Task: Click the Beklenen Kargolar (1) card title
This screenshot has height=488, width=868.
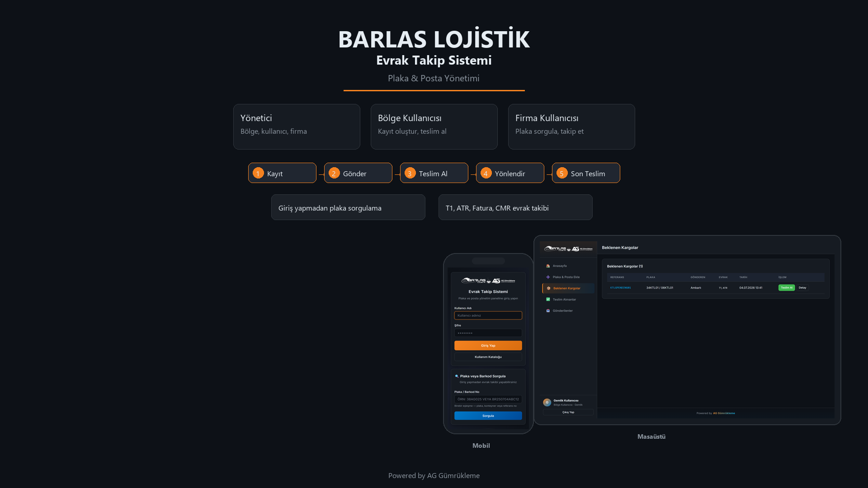Action: [x=625, y=266]
